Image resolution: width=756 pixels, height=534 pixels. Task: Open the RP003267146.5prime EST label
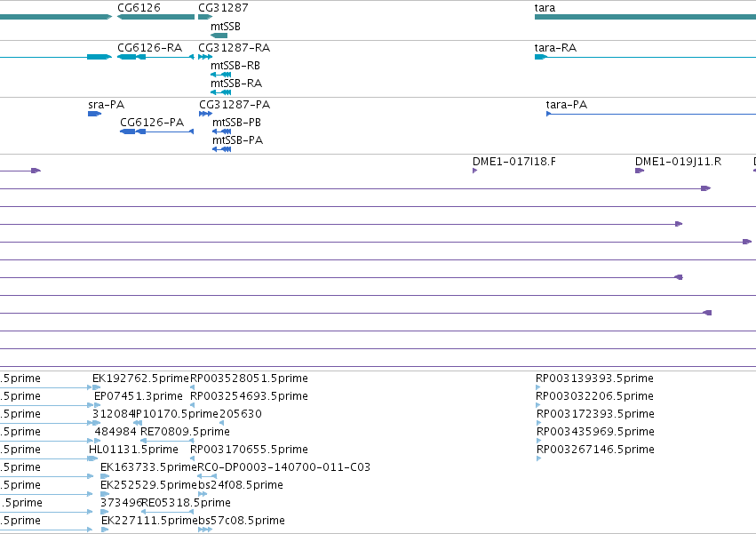pyautogui.click(x=595, y=450)
